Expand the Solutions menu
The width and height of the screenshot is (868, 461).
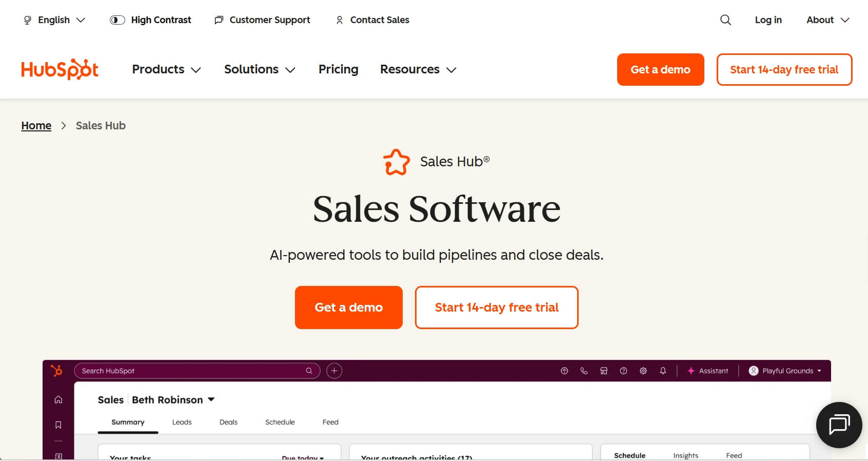click(260, 69)
